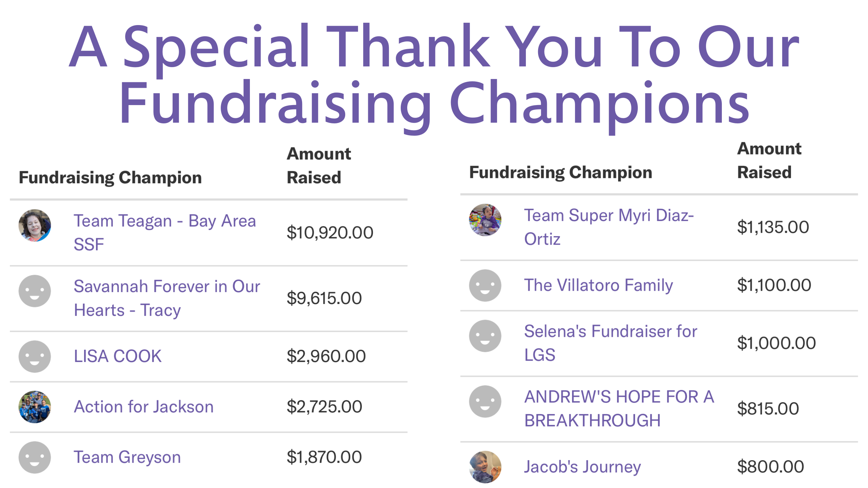Open the LISA COOK fundraiser link
This screenshot has width=868, height=488.
[x=118, y=356]
